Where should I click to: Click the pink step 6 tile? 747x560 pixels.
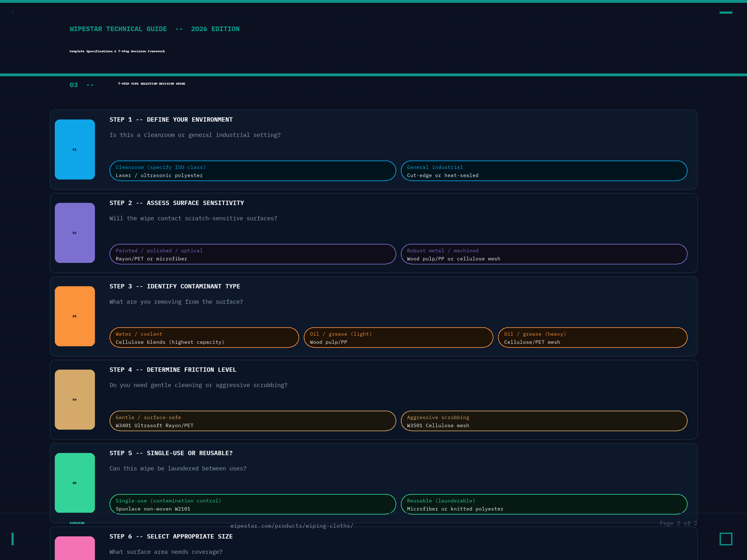click(x=75, y=548)
